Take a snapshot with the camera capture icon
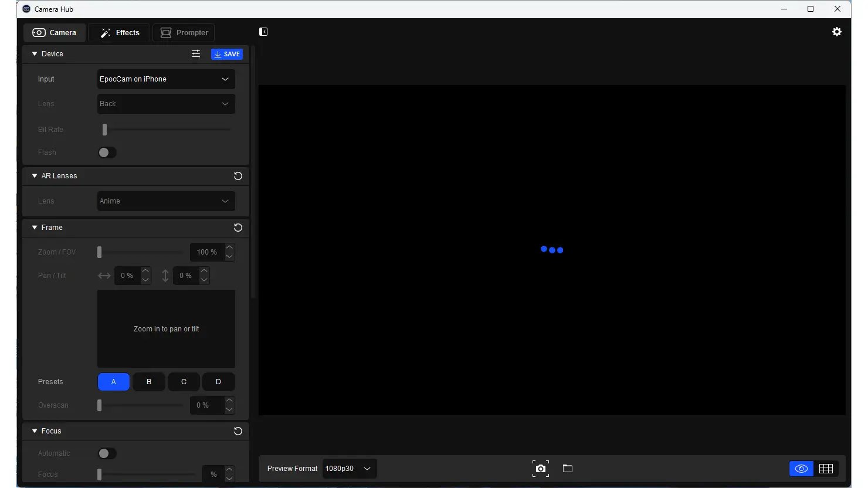The height and width of the screenshot is (488, 868). click(x=540, y=468)
